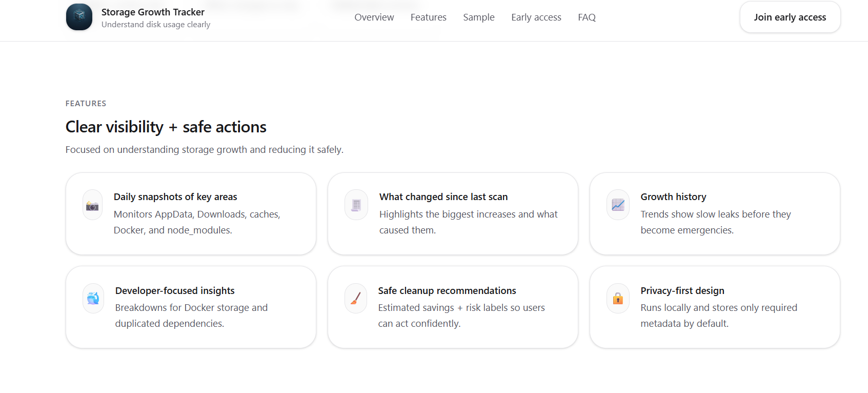868x393 pixels.
Task: Select the Privacy-first design card title
Action: coord(682,291)
